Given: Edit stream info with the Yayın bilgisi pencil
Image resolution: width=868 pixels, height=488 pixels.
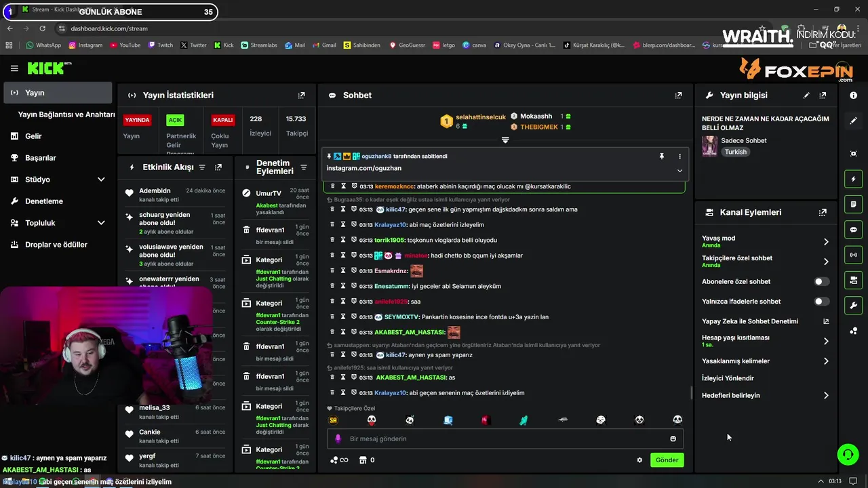Looking at the screenshot, I should [806, 96].
